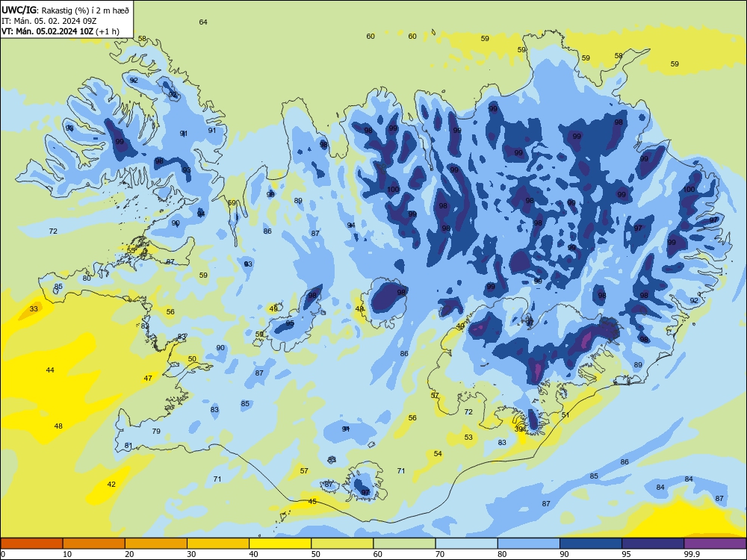Click the map value '47'
The height and width of the screenshot is (560, 747).
point(148,378)
